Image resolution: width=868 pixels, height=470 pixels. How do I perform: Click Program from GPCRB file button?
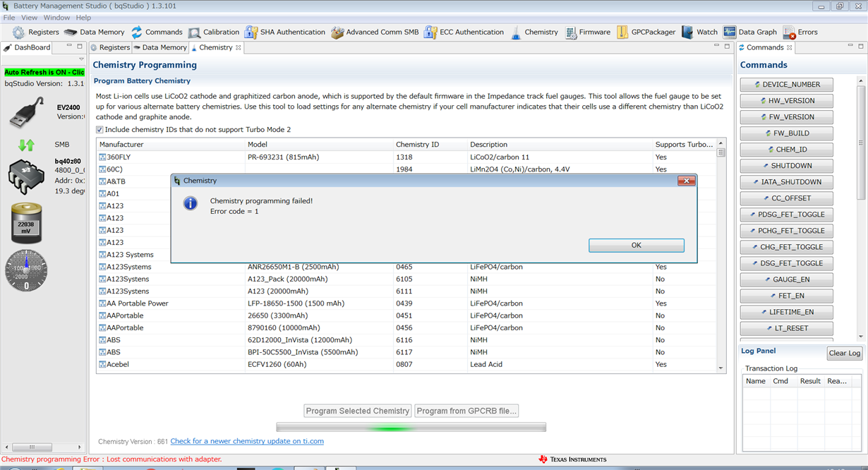(x=466, y=411)
